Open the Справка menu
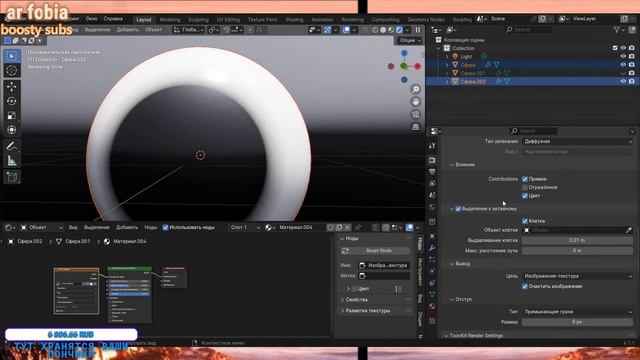This screenshot has width=640, height=360. (x=113, y=19)
